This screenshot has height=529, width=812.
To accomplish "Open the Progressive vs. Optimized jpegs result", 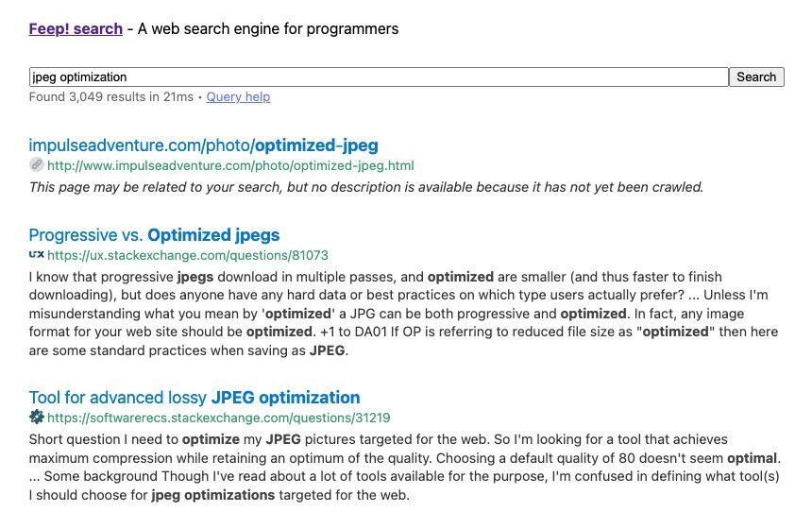I will (x=154, y=235).
